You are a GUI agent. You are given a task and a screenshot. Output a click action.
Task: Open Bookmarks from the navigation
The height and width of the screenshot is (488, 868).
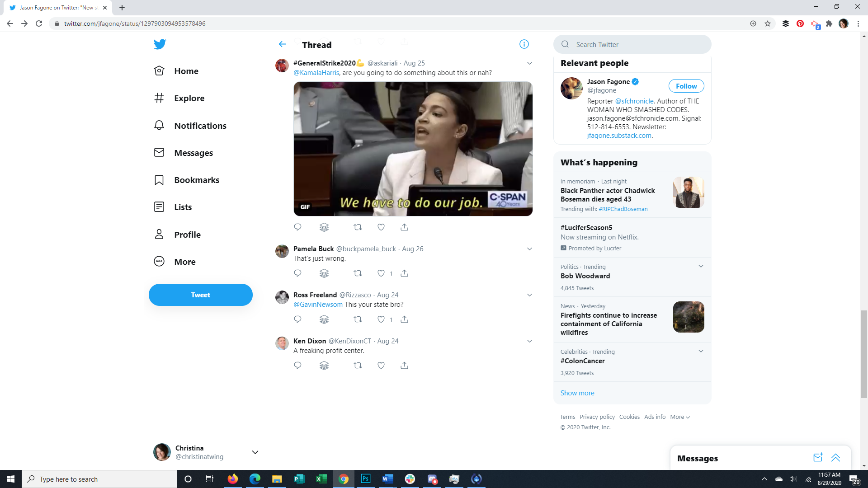(x=196, y=180)
